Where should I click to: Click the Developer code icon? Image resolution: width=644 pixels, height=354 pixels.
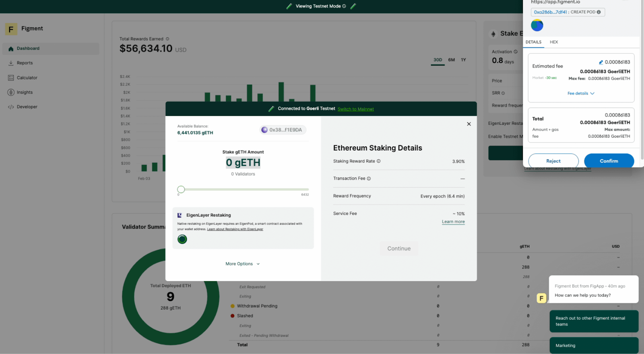pyautogui.click(x=11, y=107)
